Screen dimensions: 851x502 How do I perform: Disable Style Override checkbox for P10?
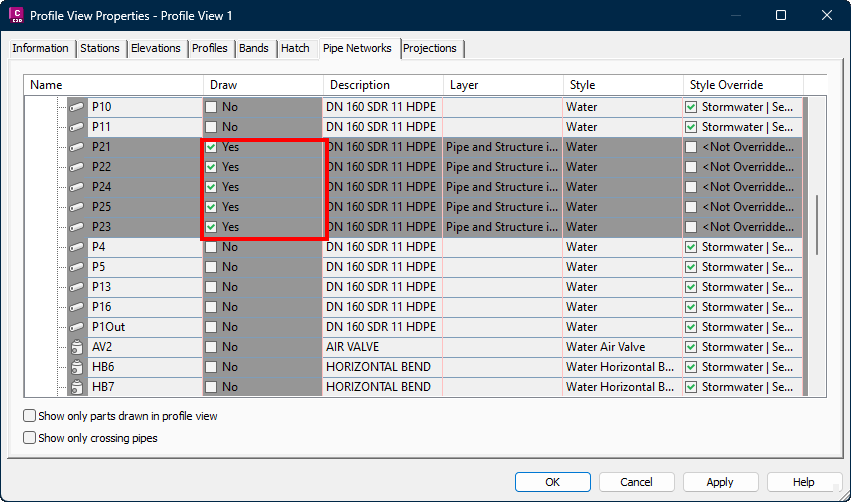click(691, 107)
